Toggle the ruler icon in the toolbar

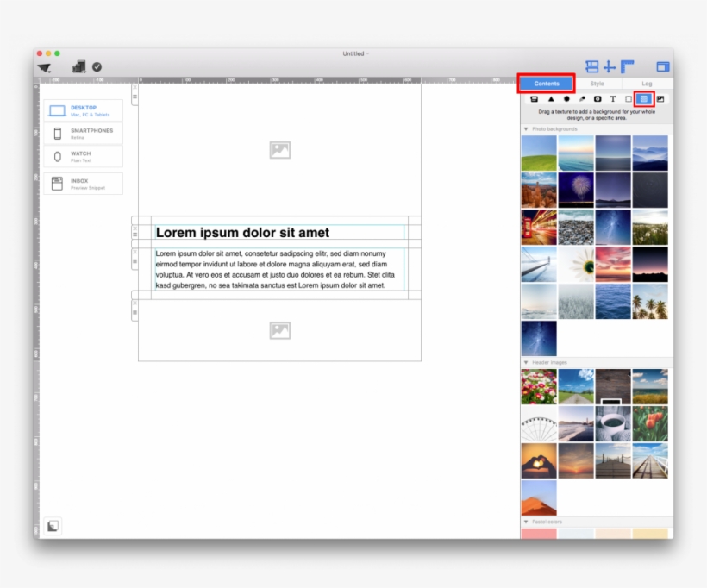pos(628,66)
